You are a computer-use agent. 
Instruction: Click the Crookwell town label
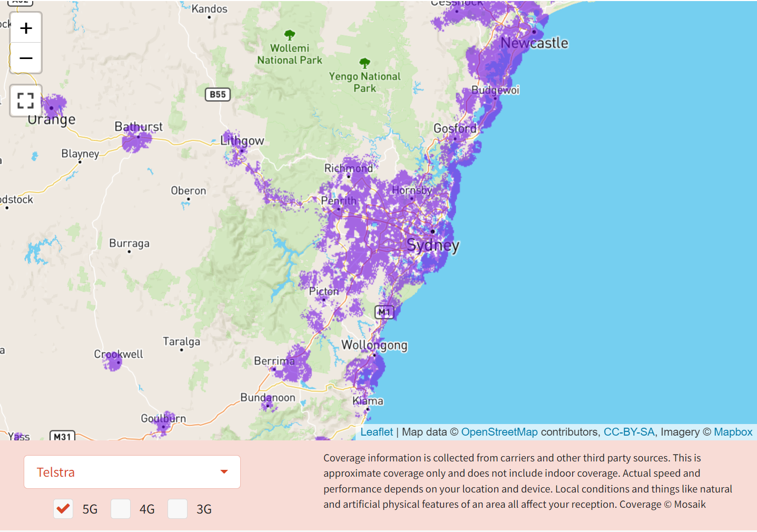point(119,354)
